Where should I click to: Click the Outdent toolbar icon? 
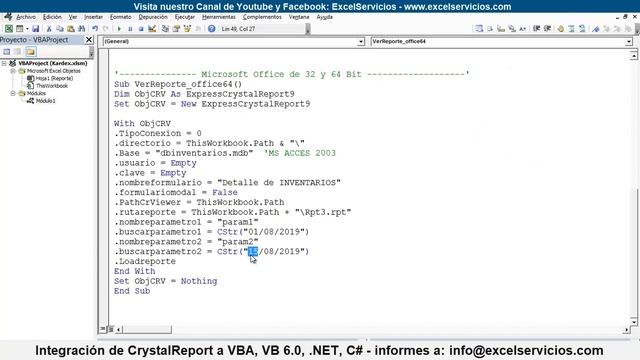[x=547, y=29]
